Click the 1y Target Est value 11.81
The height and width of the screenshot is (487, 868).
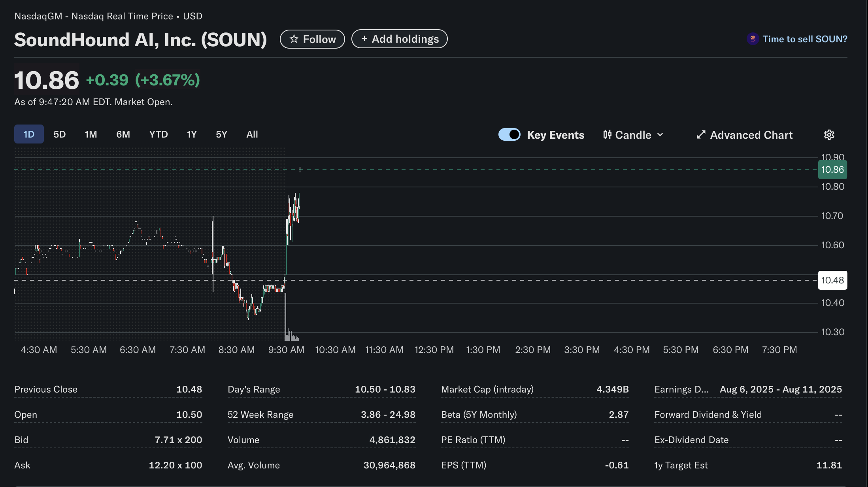[x=829, y=465]
